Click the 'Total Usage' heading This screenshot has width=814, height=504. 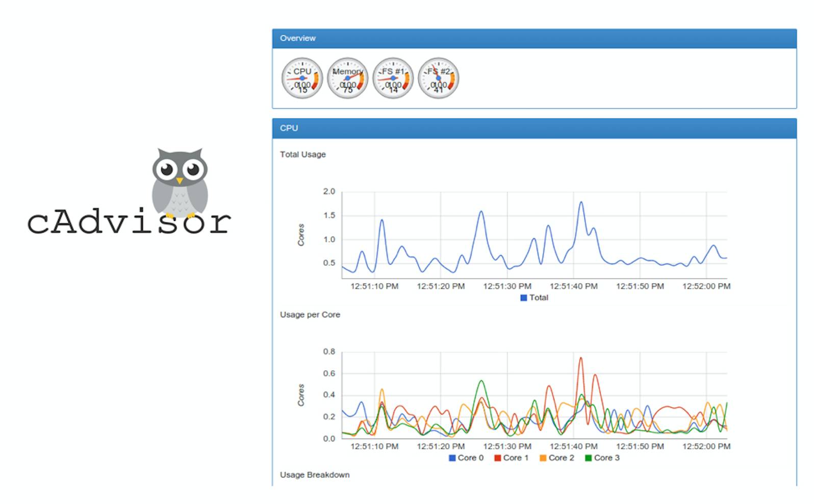(302, 155)
